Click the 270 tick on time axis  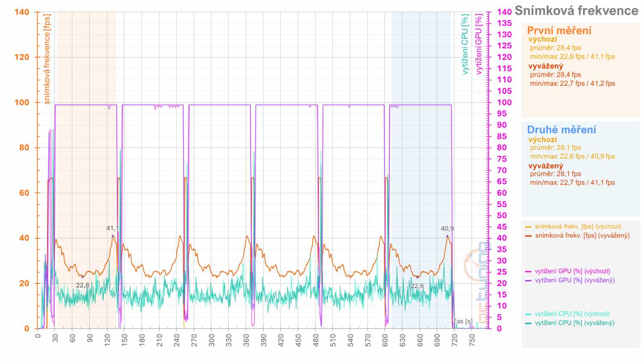194,340
